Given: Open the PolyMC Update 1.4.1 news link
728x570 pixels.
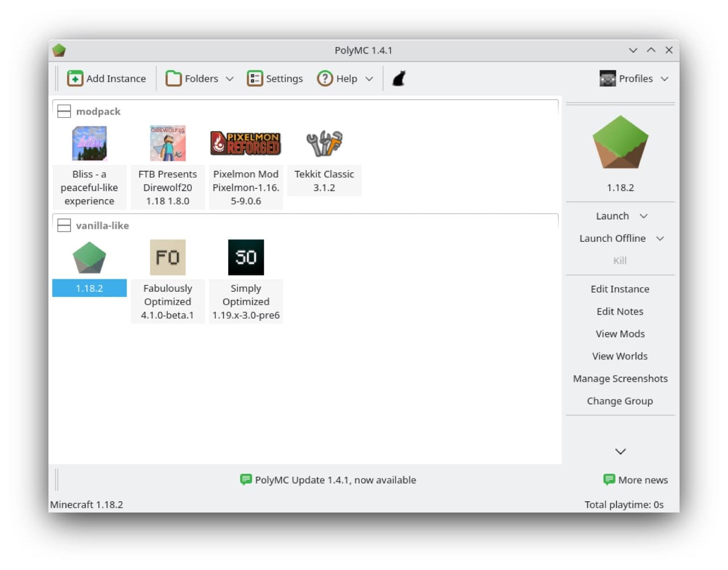Looking at the screenshot, I should (x=336, y=480).
